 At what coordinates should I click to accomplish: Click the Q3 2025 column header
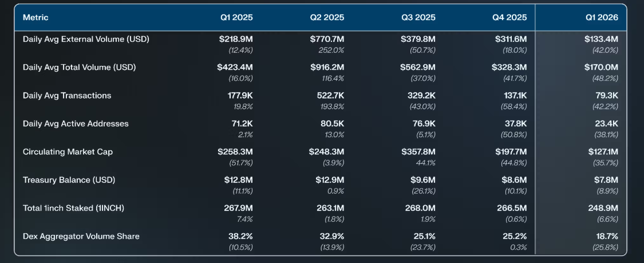click(x=418, y=17)
